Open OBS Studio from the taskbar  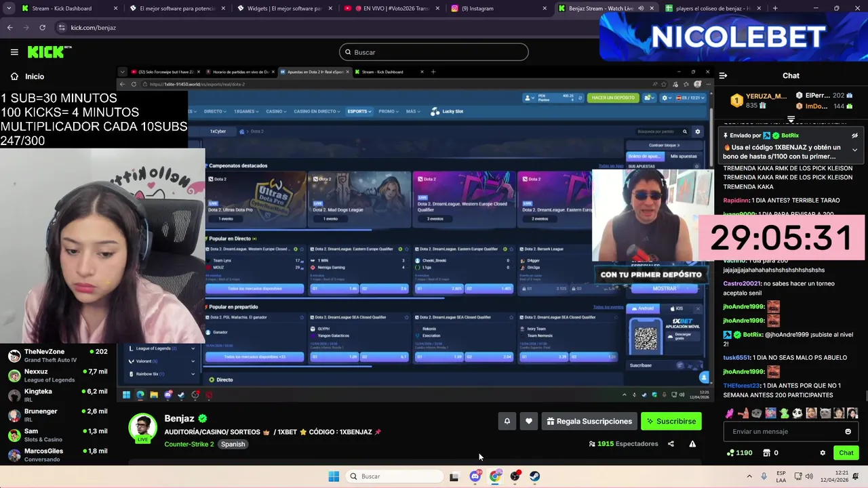coord(515,476)
